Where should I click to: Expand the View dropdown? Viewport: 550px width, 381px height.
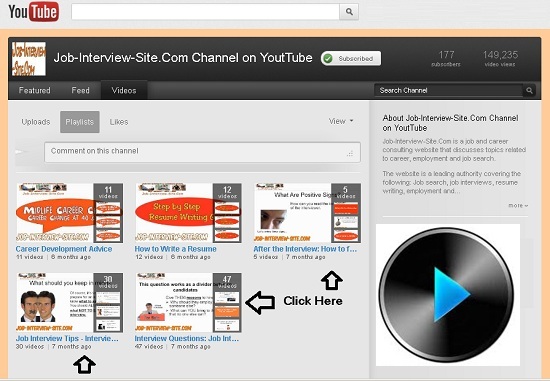[341, 121]
